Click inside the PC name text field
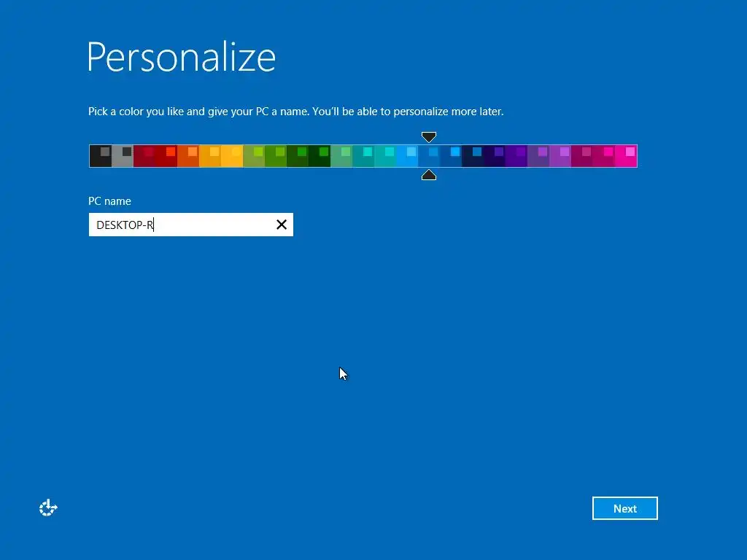Viewport: 747px width, 560px height. (191, 225)
